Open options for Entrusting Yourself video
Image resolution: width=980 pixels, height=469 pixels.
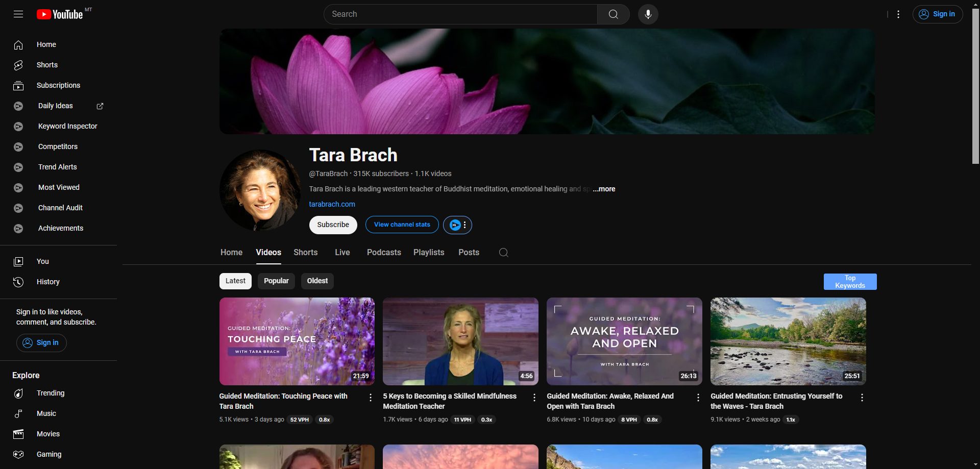(x=862, y=398)
